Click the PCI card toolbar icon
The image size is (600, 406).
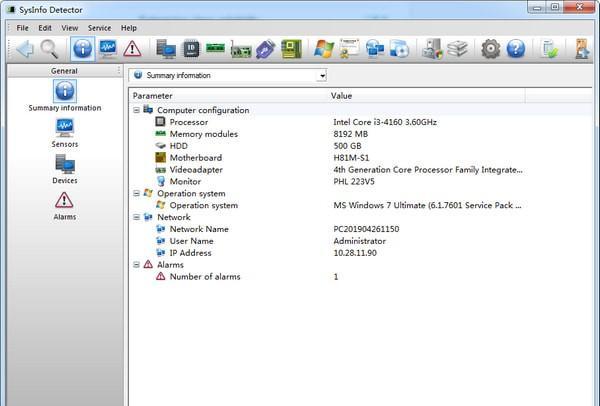pos(241,50)
